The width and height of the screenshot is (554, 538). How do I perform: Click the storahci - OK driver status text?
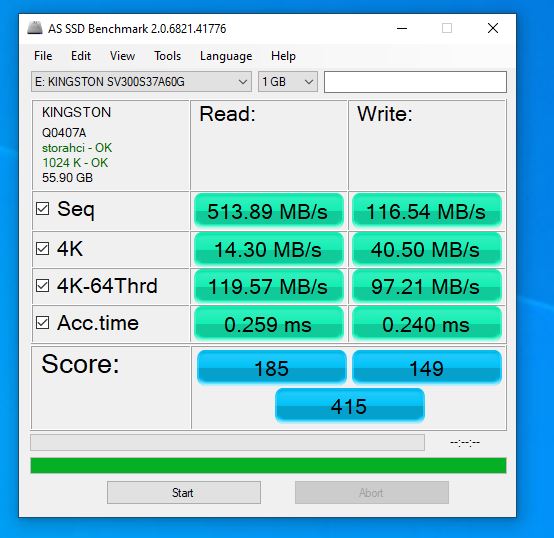[77, 148]
